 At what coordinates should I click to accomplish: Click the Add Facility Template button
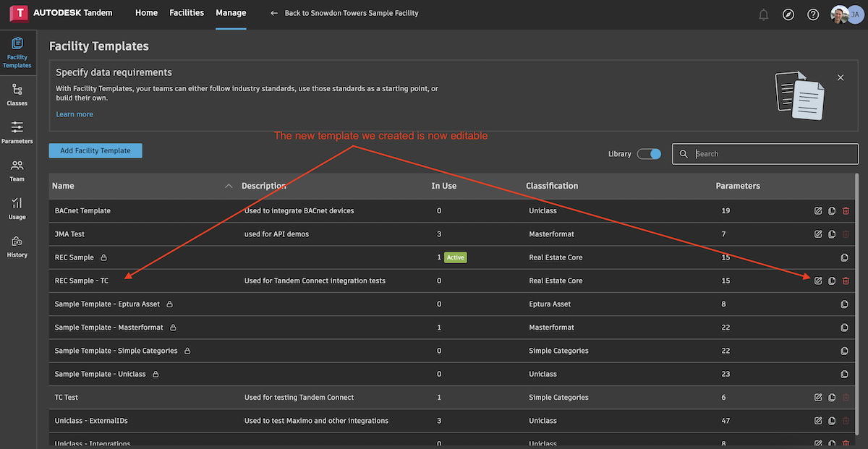95,150
